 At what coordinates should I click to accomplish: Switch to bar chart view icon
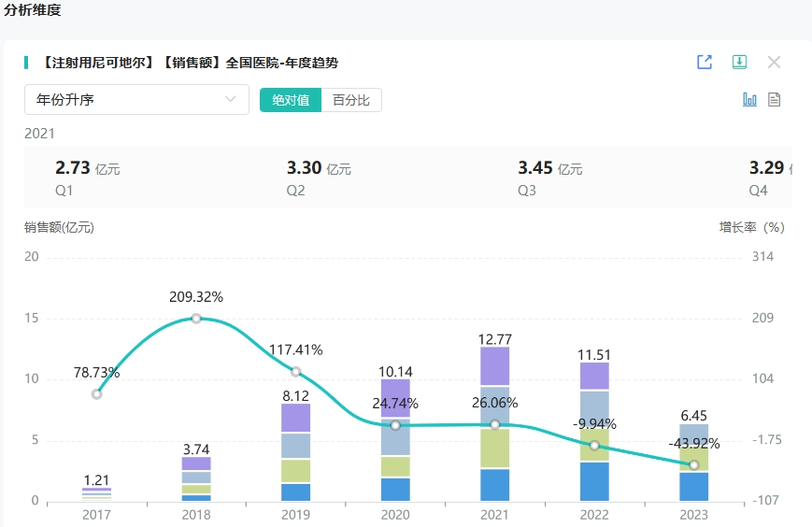click(749, 100)
